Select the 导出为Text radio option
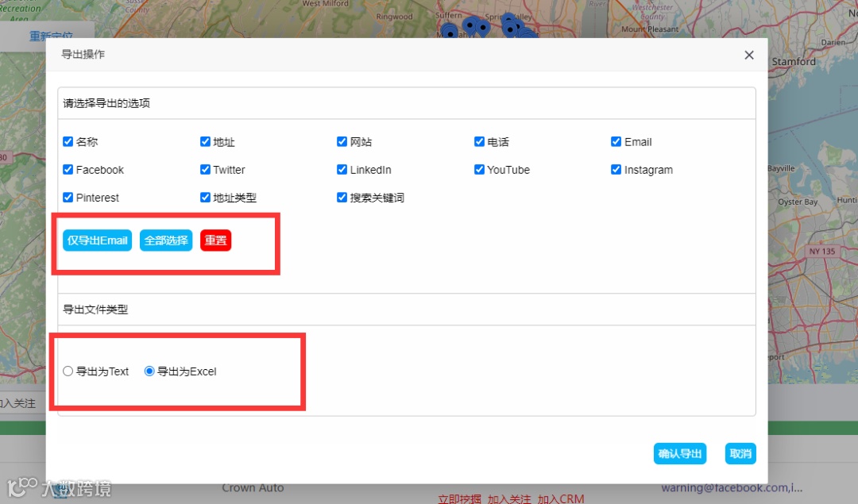This screenshot has height=504, width=858. 68,371
